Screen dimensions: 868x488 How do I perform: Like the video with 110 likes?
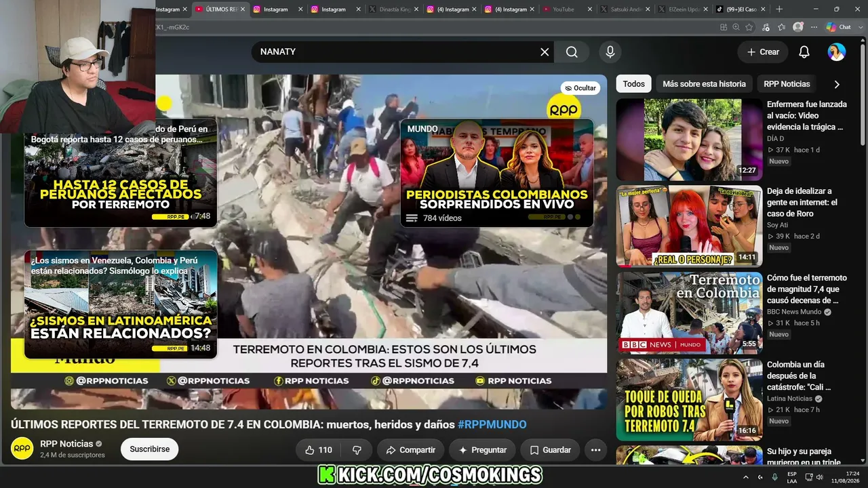click(x=319, y=450)
